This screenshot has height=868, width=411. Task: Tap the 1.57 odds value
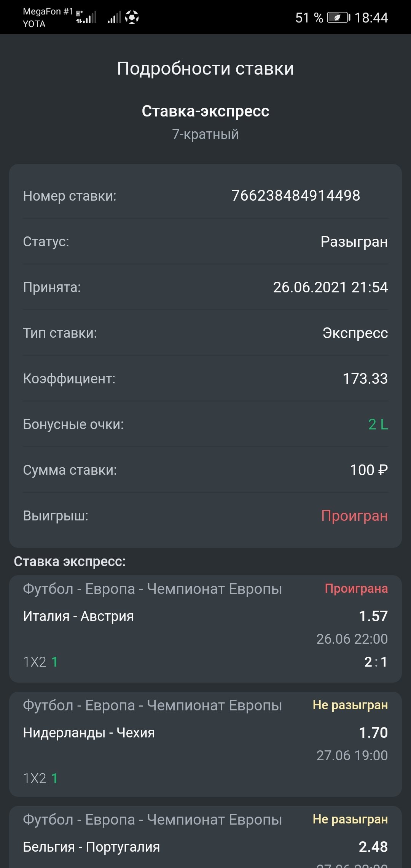point(373,616)
